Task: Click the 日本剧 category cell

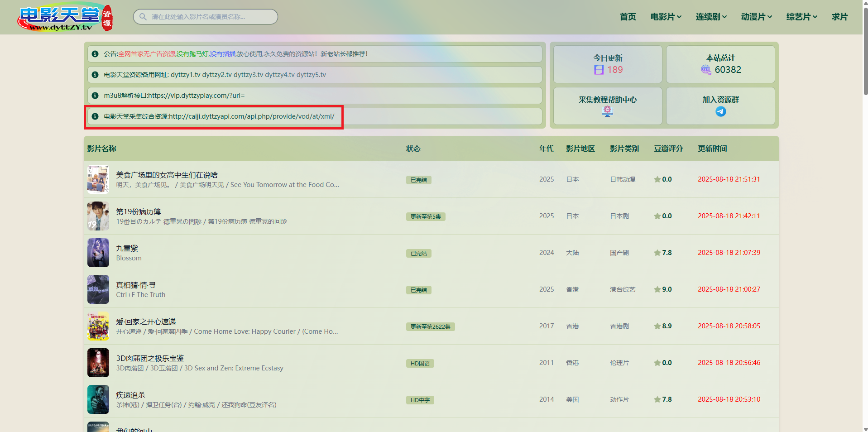Action: [619, 216]
